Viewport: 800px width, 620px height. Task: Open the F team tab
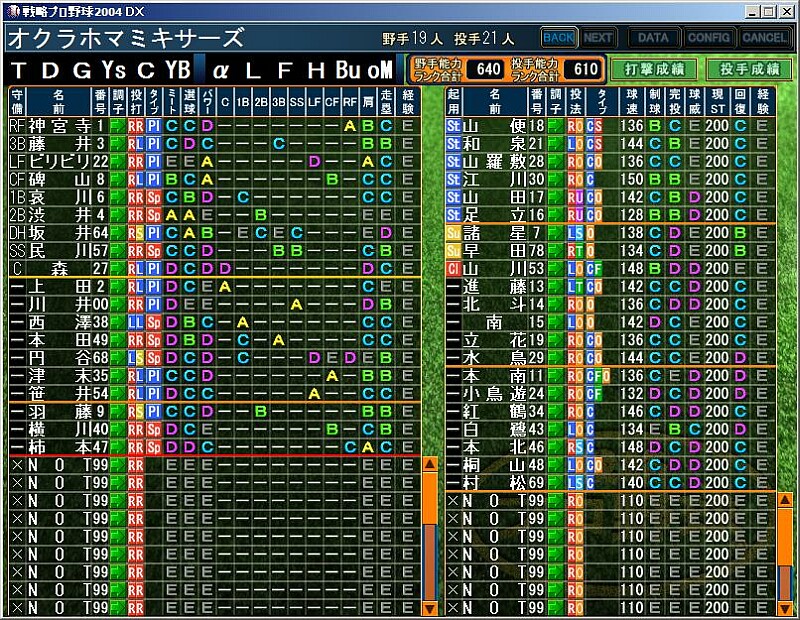[x=284, y=70]
